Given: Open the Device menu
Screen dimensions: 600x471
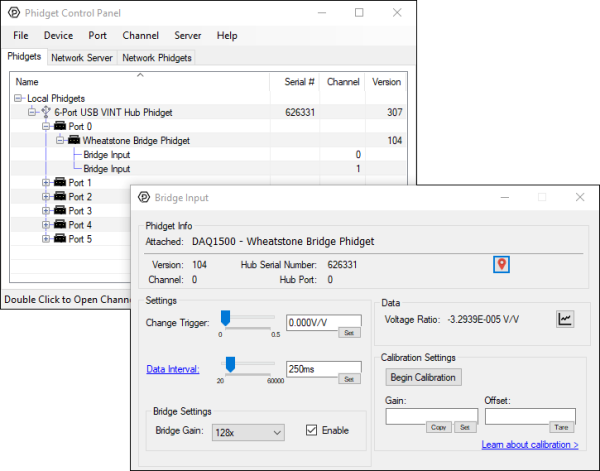Looking at the screenshot, I should pyautogui.click(x=58, y=36).
